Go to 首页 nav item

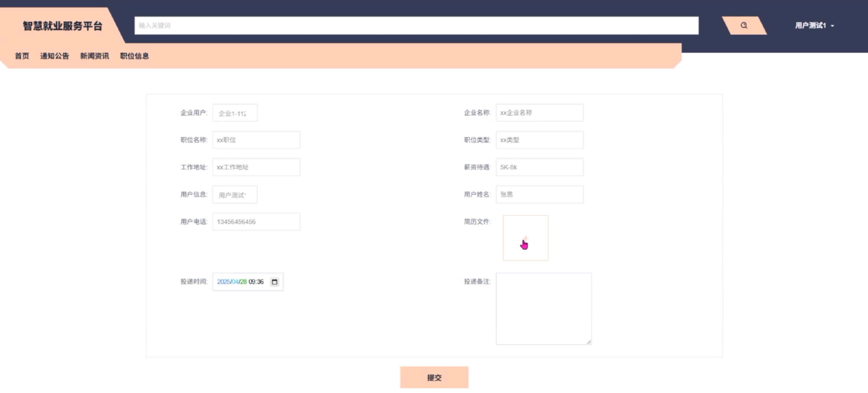click(22, 56)
